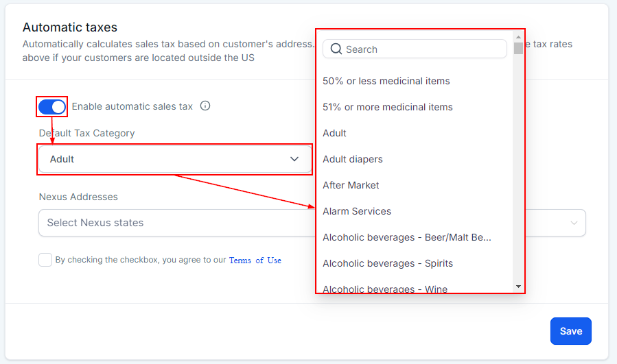The width and height of the screenshot is (617, 364).
Task: Choose Alcoholic beverages - Spirits option
Action: point(388,263)
